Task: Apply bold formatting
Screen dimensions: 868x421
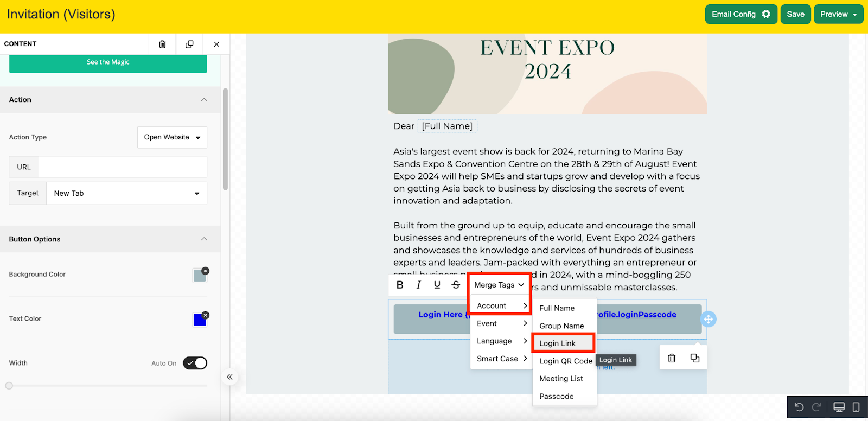Action: pos(400,285)
